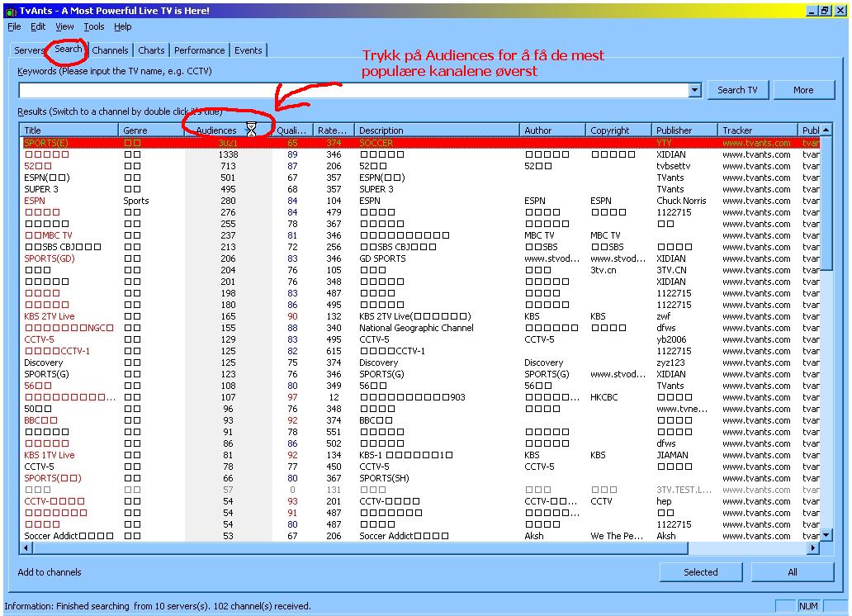Click the JIAMAN publisher cell

coord(672,455)
